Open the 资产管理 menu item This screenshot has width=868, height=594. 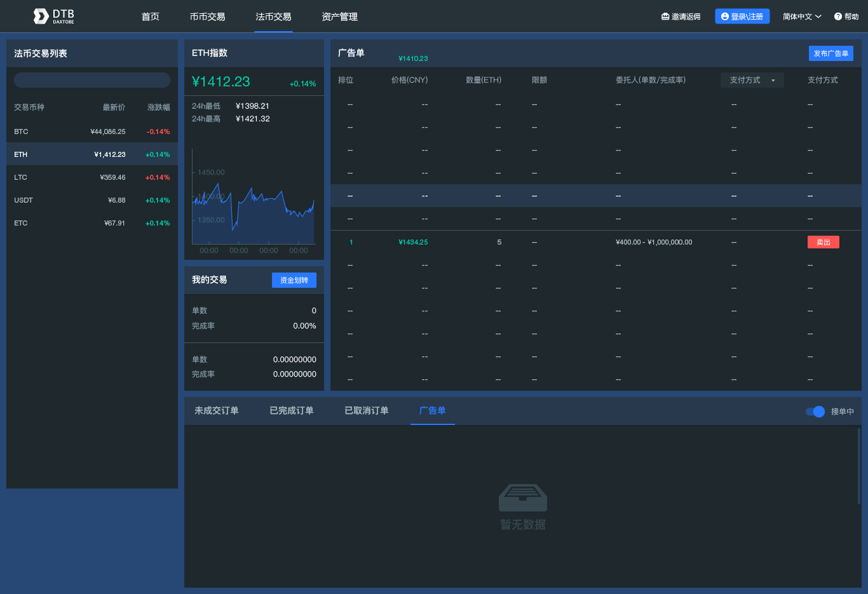(340, 17)
